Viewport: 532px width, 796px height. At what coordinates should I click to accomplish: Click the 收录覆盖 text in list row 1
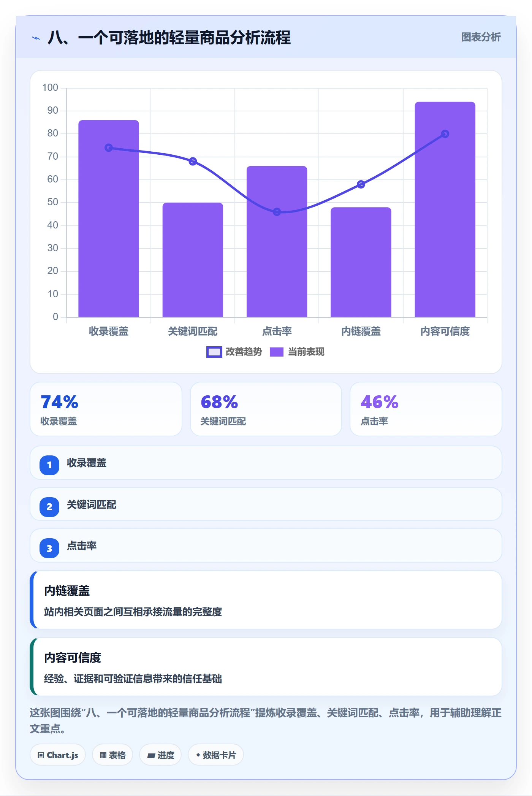[x=87, y=463]
